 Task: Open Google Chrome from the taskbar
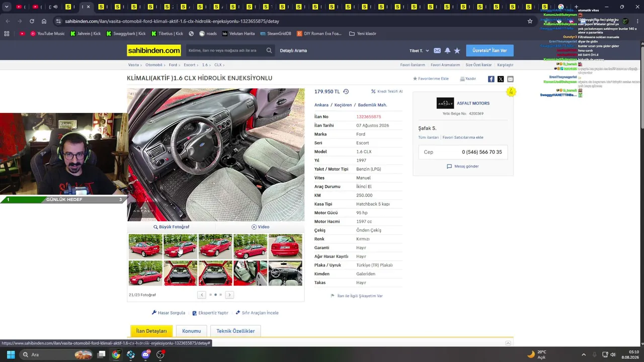pyautogui.click(x=116, y=354)
